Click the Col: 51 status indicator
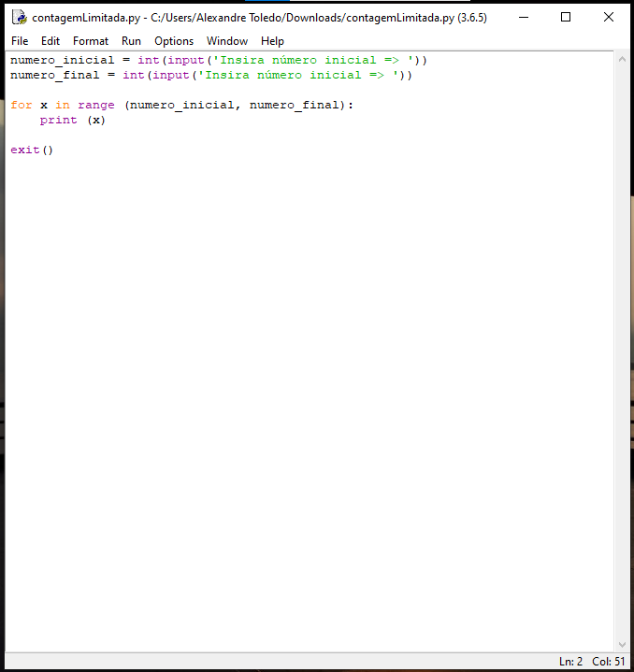 [609, 662]
